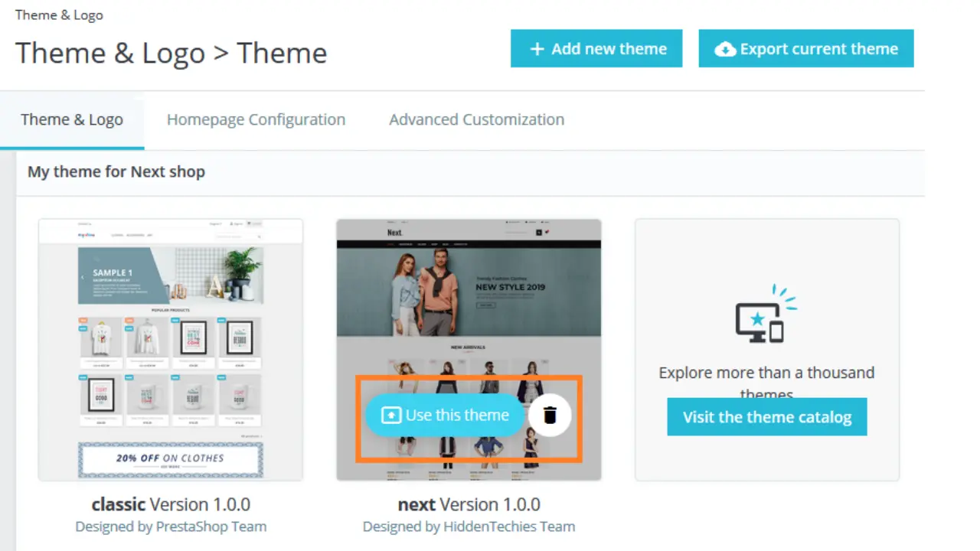
Task: Click the Theme & Logo breadcrumb
Action: point(59,15)
